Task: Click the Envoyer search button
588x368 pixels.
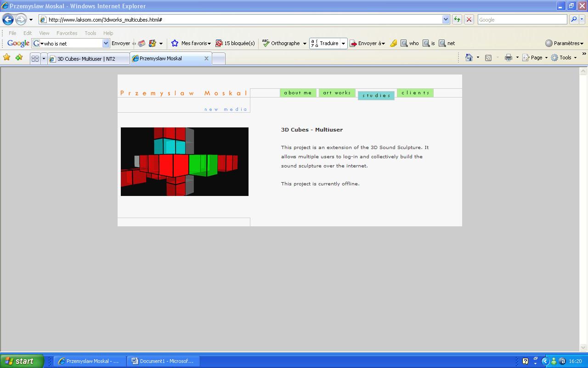Action: [121, 43]
